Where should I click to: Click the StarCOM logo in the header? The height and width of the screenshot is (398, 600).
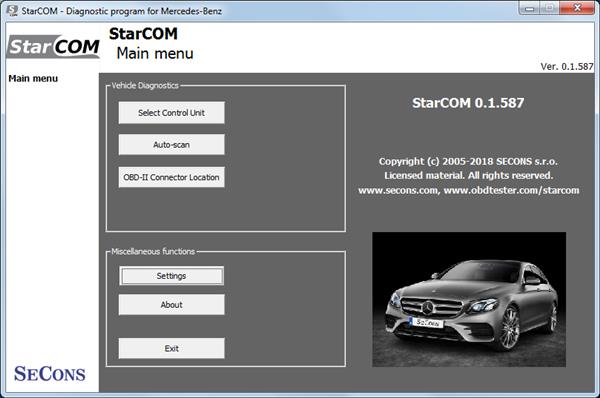coord(54,46)
